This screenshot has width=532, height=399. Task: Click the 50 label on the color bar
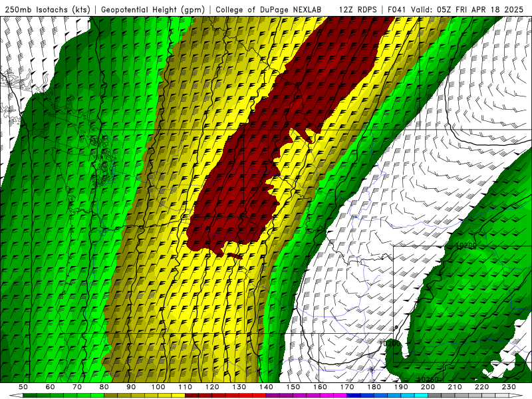23,387
